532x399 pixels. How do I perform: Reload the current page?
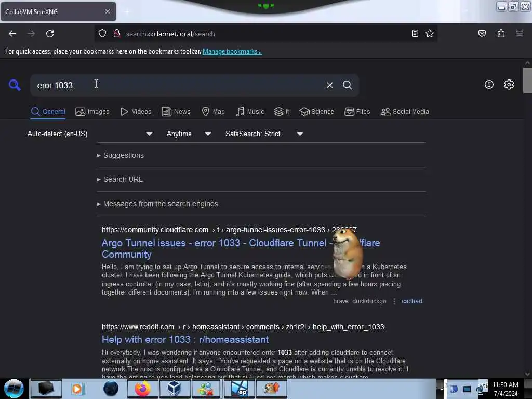point(50,34)
